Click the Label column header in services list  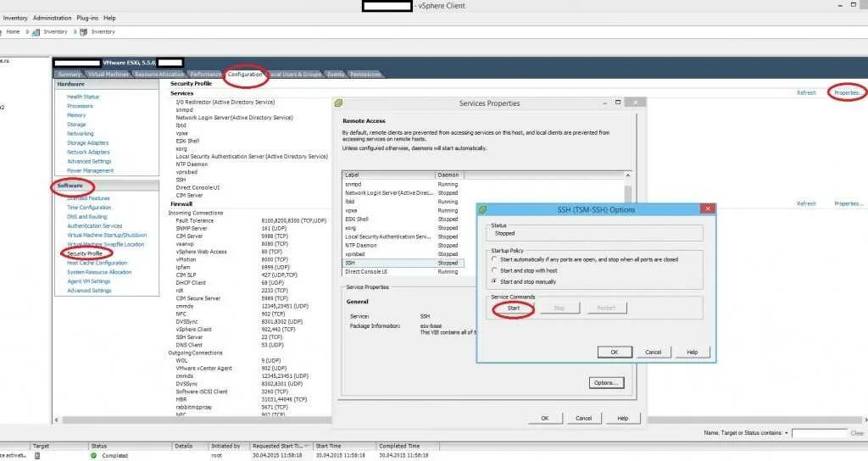click(x=388, y=175)
